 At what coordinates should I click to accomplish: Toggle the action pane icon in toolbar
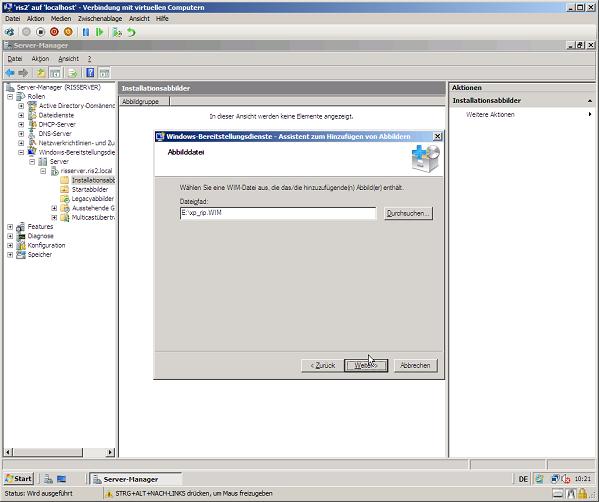(x=104, y=73)
